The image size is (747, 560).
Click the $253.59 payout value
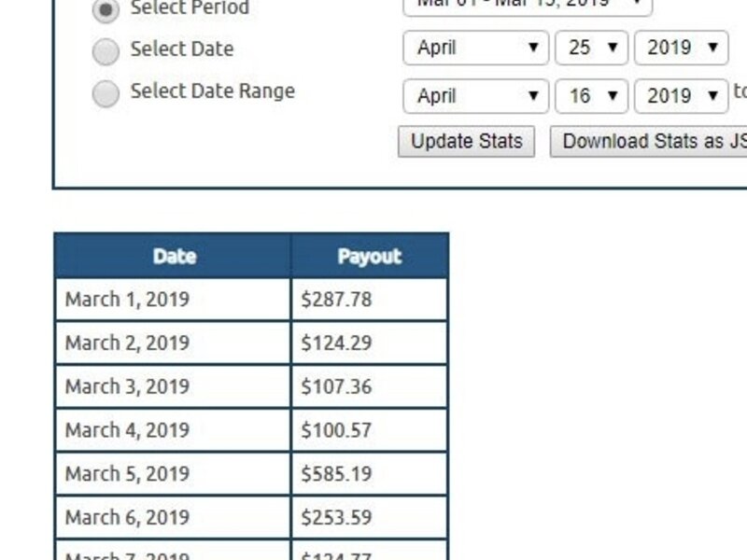tap(336, 517)
